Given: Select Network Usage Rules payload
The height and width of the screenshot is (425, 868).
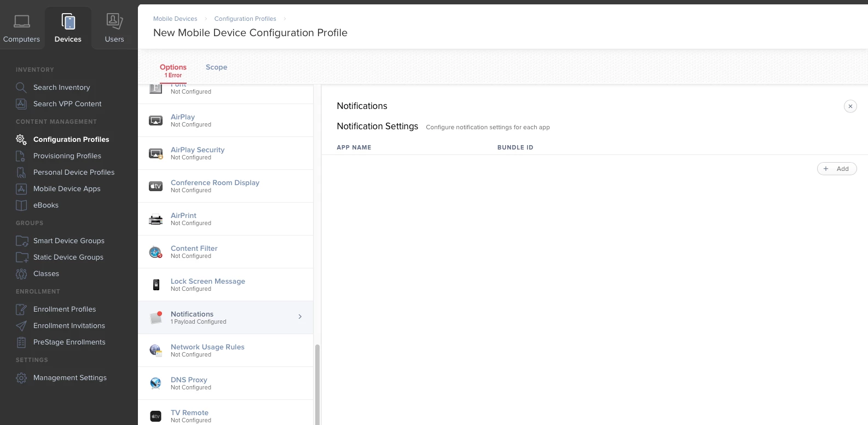Looking at the screenshot, I should coord(225,351).
